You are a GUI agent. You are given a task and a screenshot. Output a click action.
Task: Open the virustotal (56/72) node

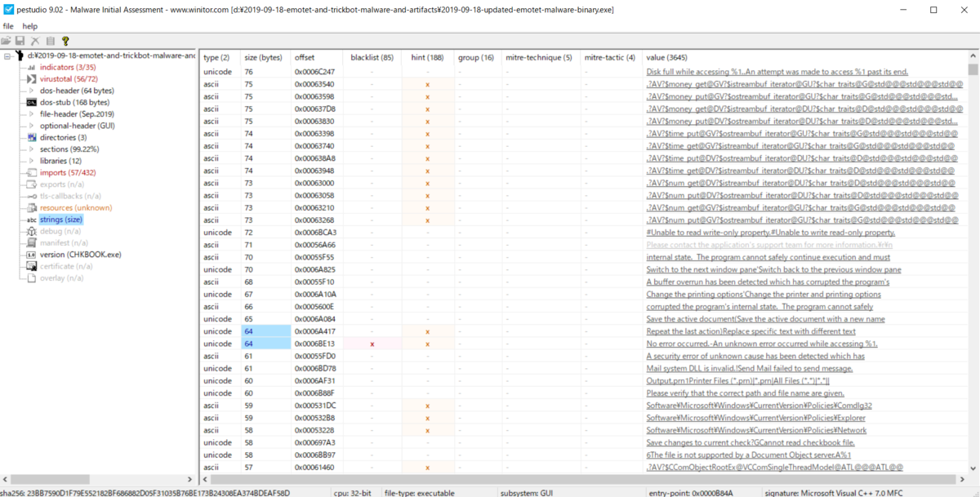[x=69, y=79]
